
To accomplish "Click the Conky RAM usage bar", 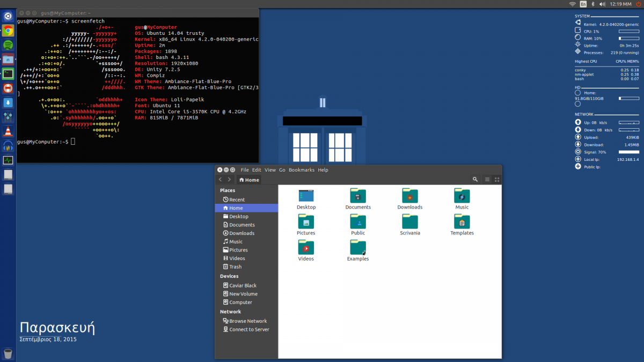I will point(629,39).
